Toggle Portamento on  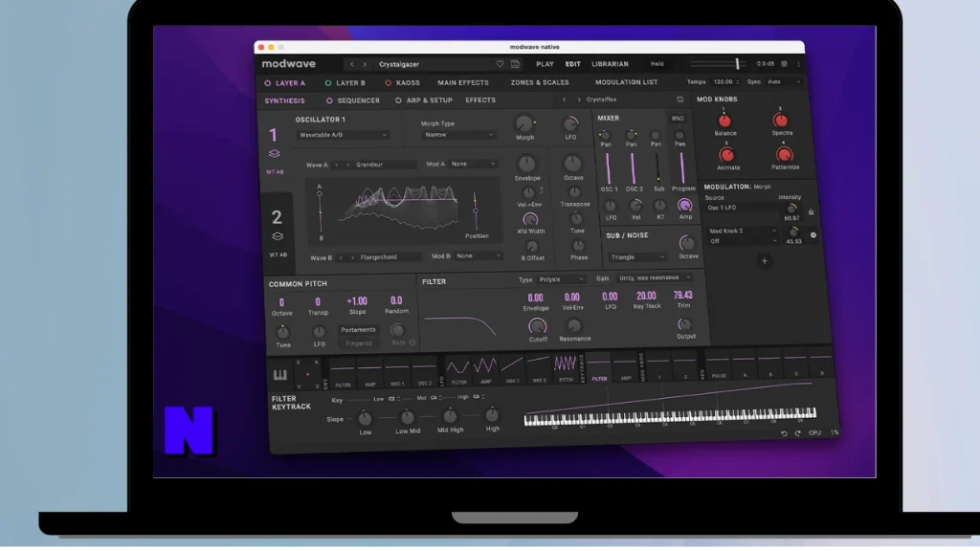pos(358,330)
